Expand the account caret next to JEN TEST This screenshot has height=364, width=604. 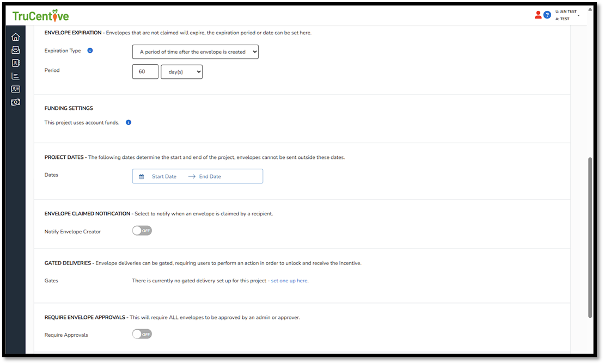tap(578, 15)
